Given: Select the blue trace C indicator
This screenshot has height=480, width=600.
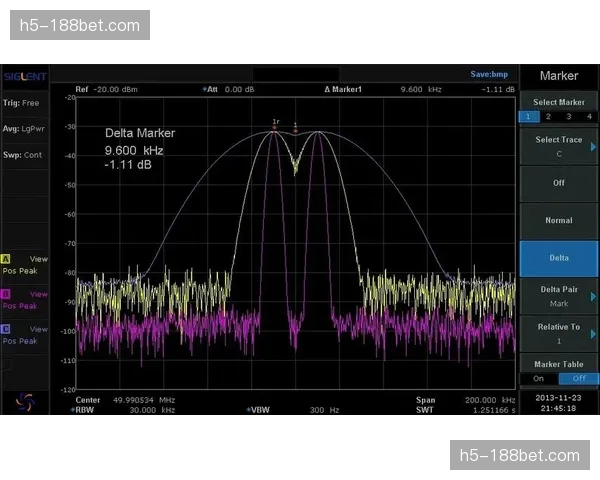Looking at the screenshot, I should coord(7,329).
